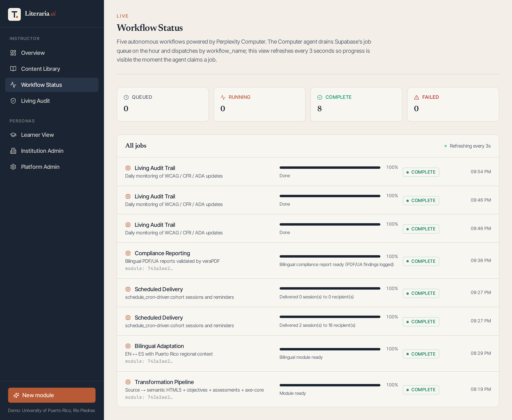Click the Compliance Reporting job title
The width and height of the screenshot is (512, 420).
pyautogui.click(x=162, y=253)
